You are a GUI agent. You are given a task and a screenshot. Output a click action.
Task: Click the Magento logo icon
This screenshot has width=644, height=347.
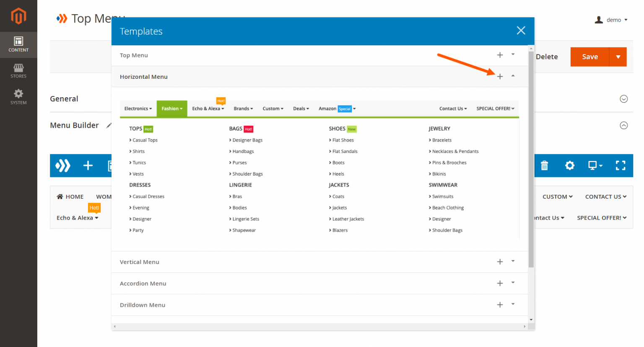click(18, 16)
